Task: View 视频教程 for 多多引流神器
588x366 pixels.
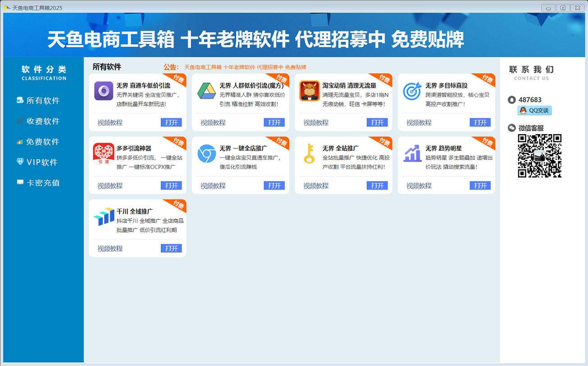Action: click(110, 185)
